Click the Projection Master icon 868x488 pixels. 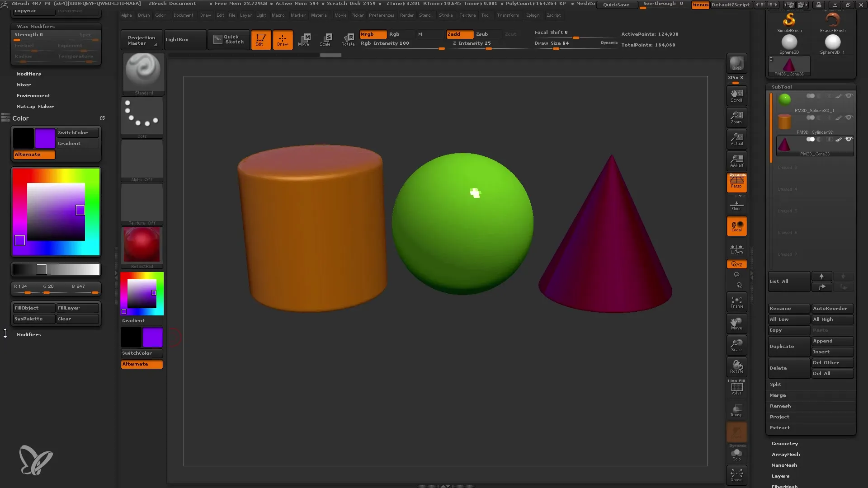coord(141,39)
